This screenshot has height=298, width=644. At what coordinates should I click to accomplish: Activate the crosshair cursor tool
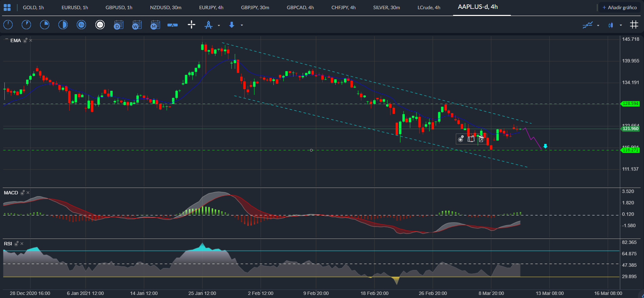[192, 24]
